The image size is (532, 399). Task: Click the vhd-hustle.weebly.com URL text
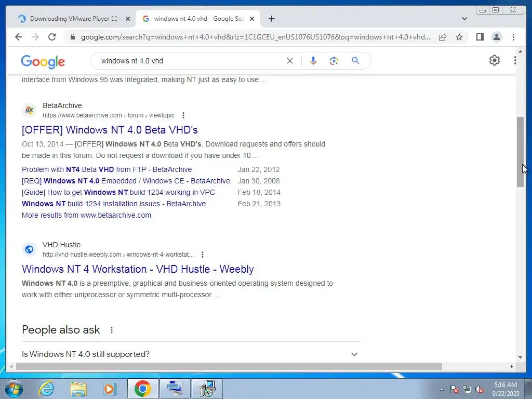[118, 255]
